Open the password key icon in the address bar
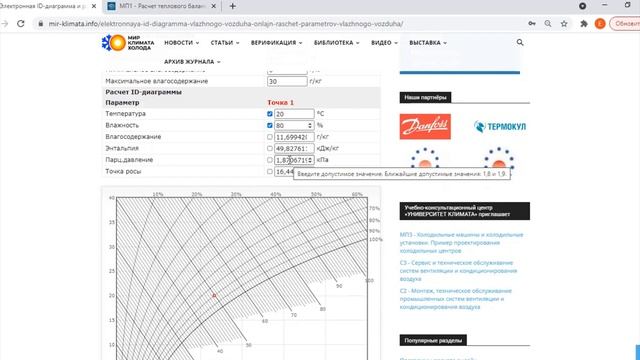640x360 pixels. click(532, 24)
